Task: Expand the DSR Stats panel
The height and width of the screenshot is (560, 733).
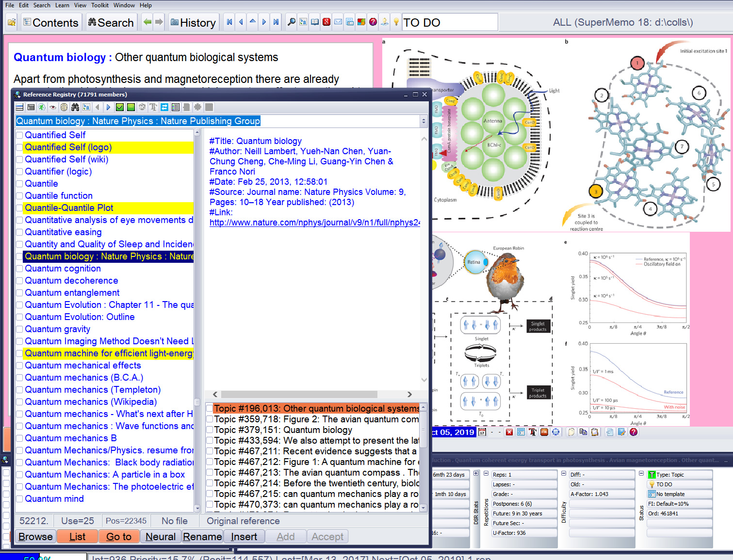Action: point(476,474)
